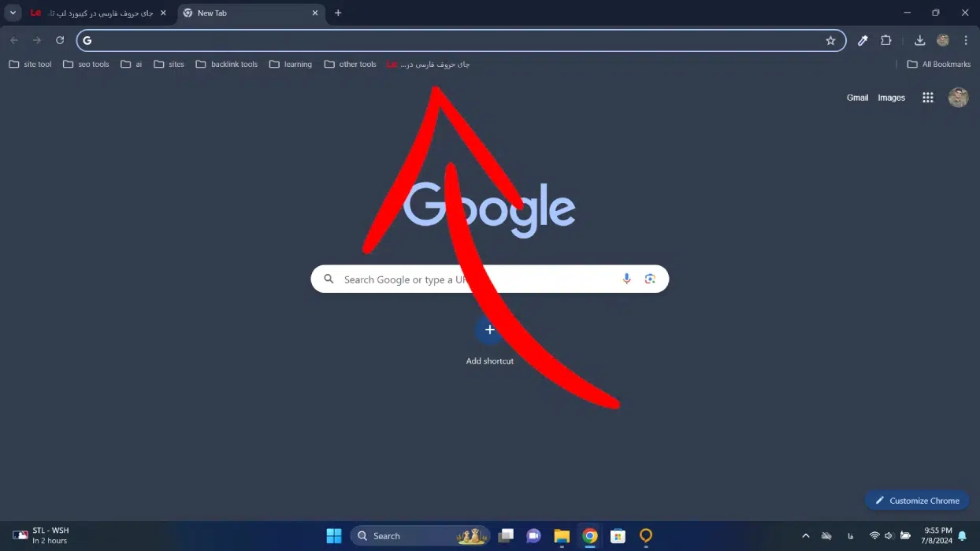Click Customize Chrome button
Viewport: 980px width, 551px height.
point(917,501)
